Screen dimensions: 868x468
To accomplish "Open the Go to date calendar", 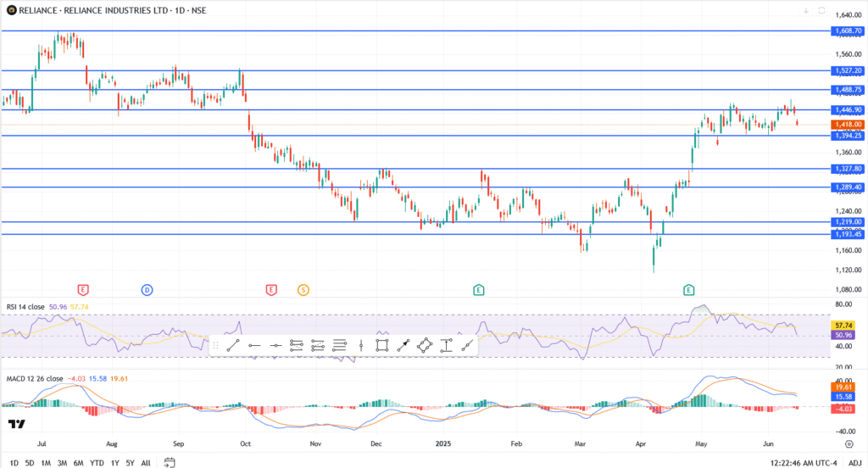I will click(170, 463).
